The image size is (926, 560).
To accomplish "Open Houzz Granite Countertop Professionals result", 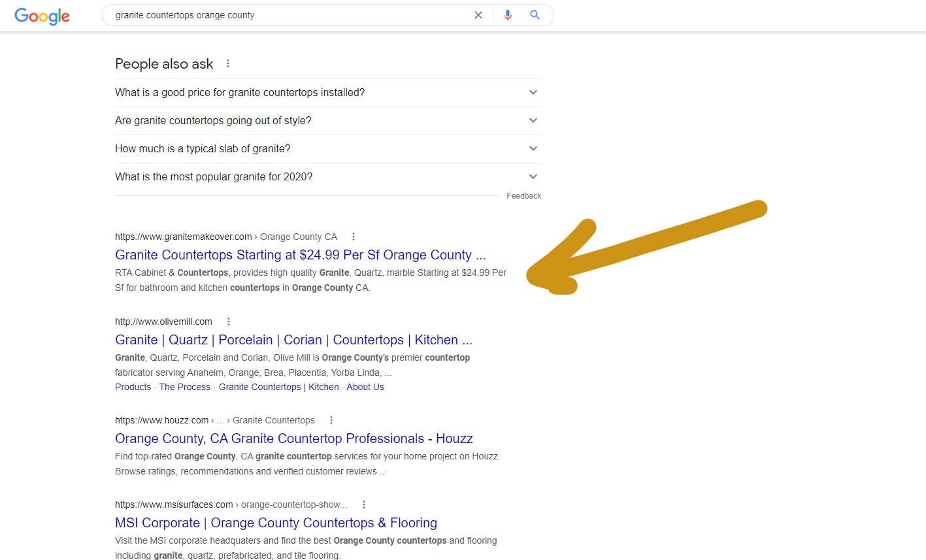I will (x=294, y=438).
